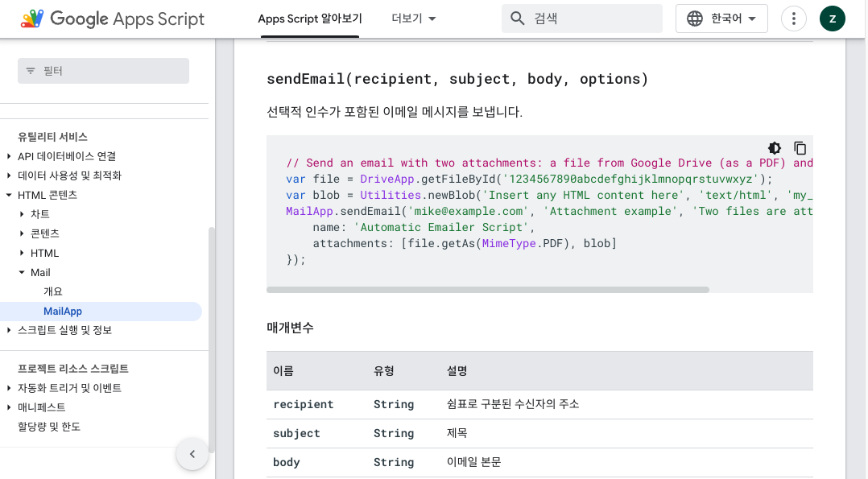Image resolution: width=868 pixels, height=479 pixels.
Task: Click the 유틸리티 서비스 heading
Action: (x=52, y=137)
